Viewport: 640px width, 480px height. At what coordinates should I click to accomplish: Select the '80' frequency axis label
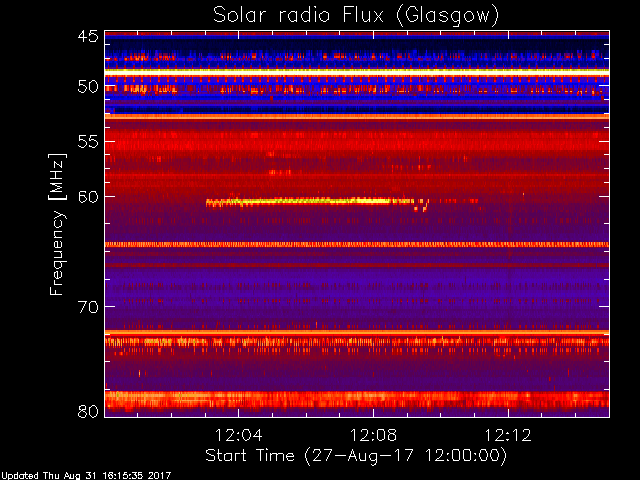coord(88,411)
